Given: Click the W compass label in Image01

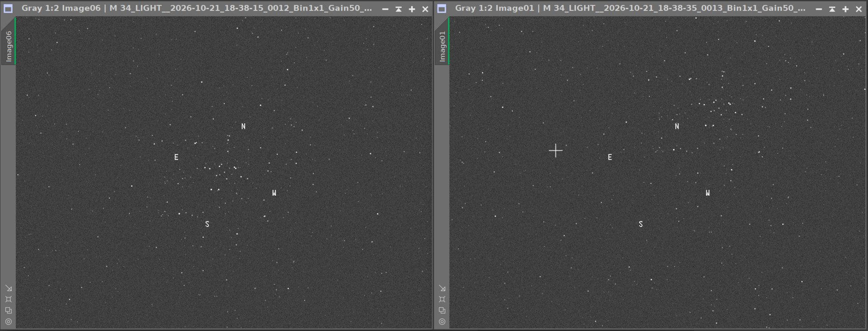Looking at the screenshot, I should click(708, 193).
